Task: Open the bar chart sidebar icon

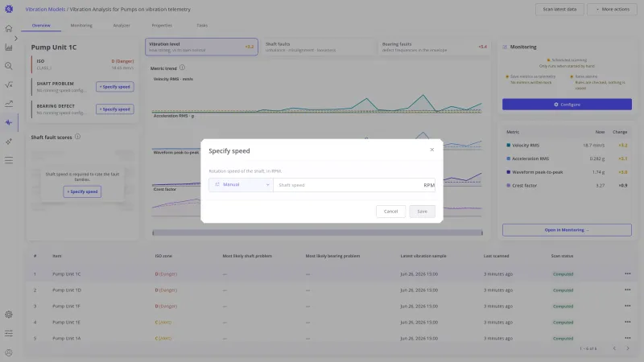Action: point(9,47)
